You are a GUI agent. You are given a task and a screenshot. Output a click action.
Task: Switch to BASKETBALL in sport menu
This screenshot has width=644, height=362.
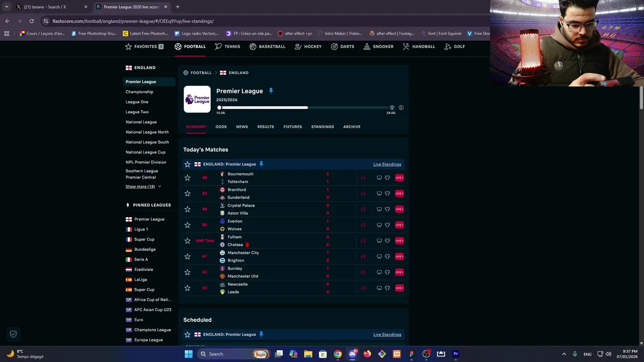[x=267, y=46]
